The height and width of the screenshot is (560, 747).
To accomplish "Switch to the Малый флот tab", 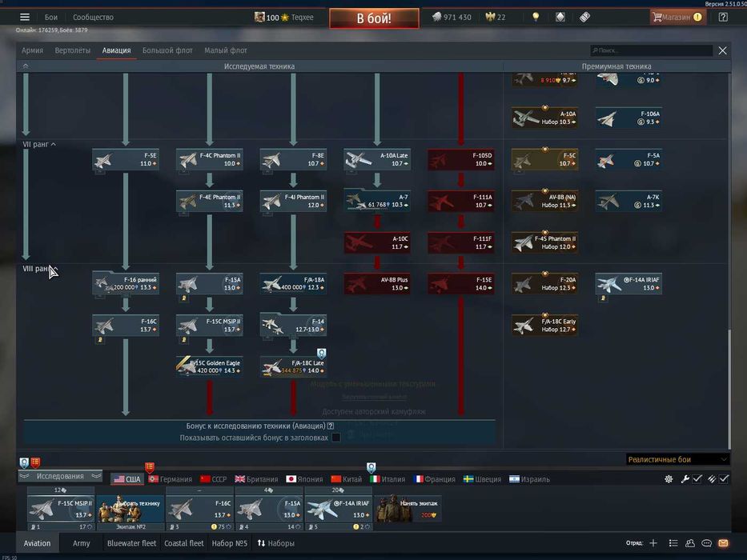I will [225, 50].
